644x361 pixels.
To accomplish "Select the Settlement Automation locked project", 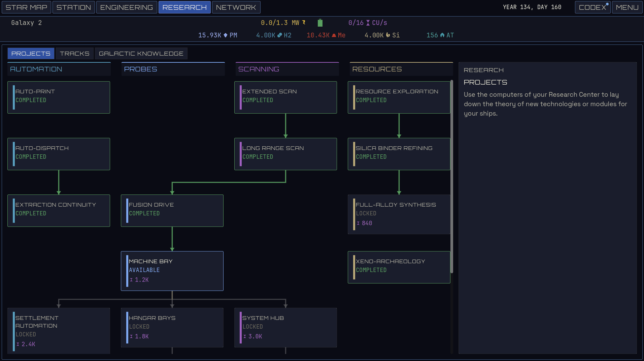I will [59, 331].
